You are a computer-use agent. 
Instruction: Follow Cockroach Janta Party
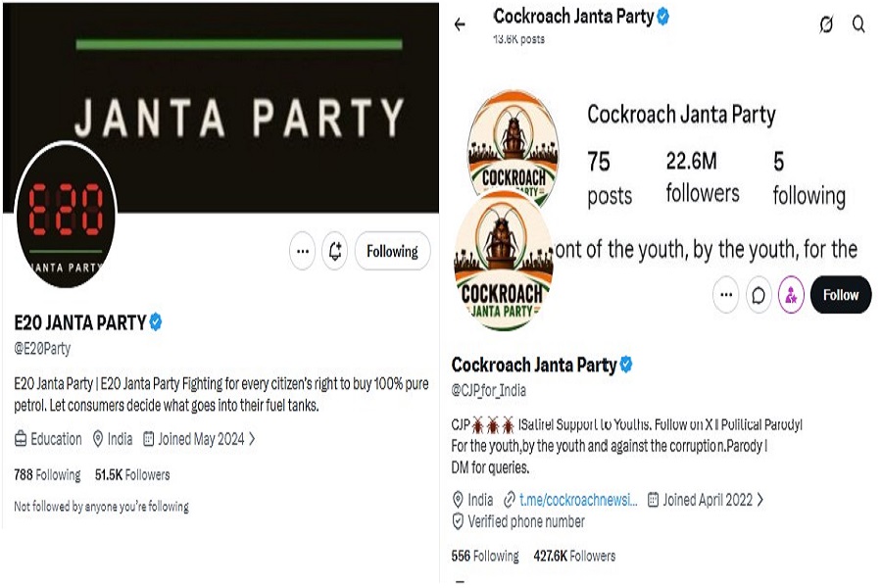click(841, 294)
